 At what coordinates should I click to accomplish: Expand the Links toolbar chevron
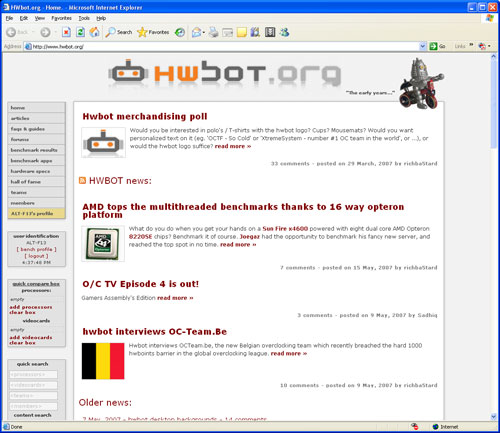tap(471, 45)
